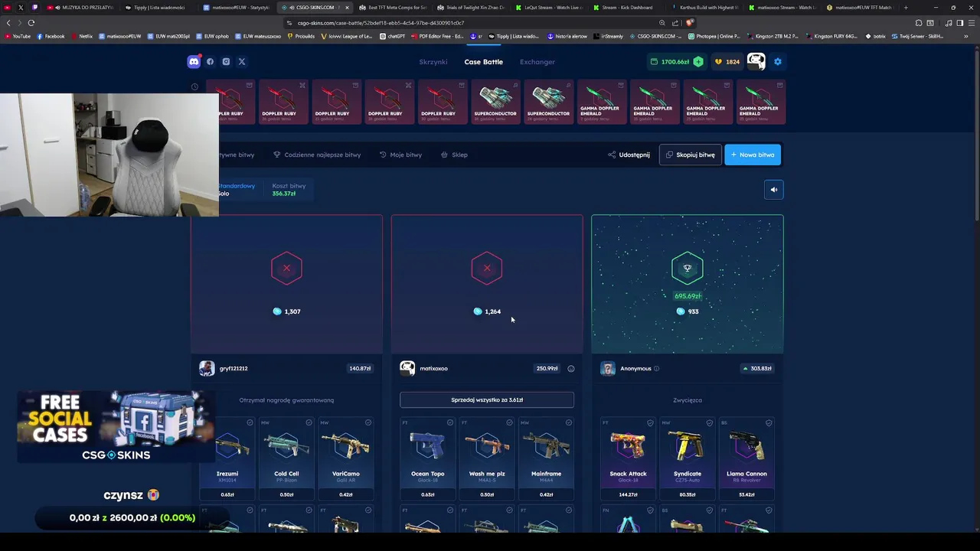Click the Wash me plz M4A1-S card
This screenshot has width=980, height=551.
487,459
